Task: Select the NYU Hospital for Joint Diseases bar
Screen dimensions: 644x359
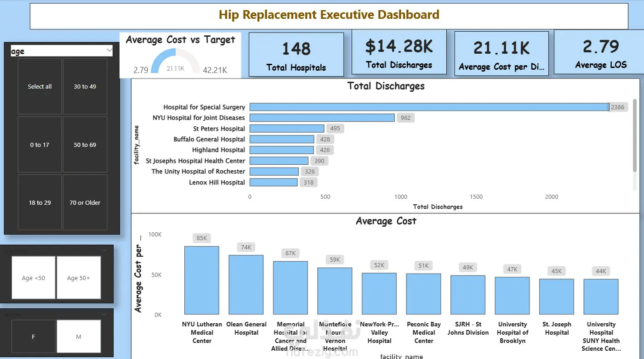Action: pos(322,118)
